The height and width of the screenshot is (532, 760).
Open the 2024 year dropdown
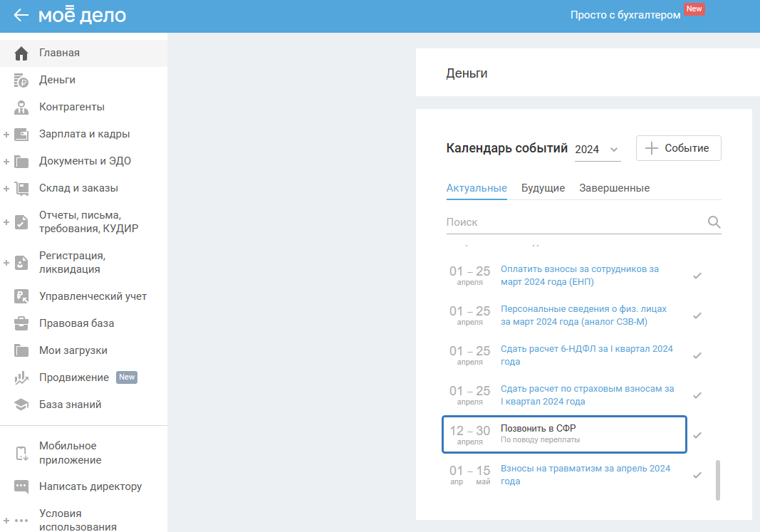click(598, 150)
